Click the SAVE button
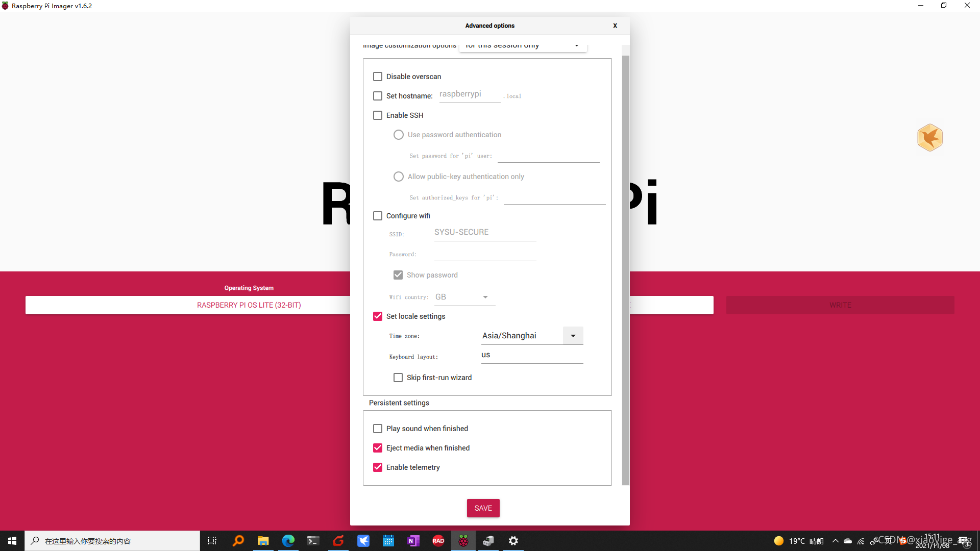The width and height of the screenshot is (980, 551). [x=483, y=508]
